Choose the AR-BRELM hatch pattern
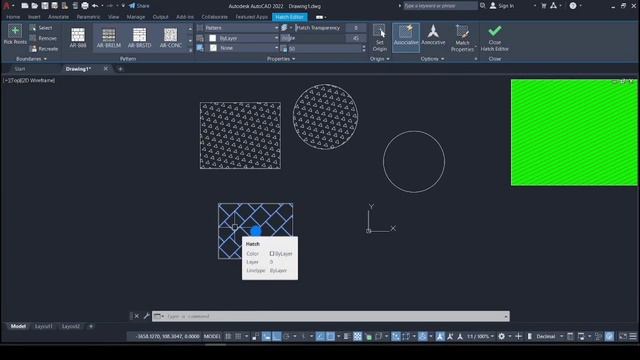Viewport: 640px width, 360px height. tap(109, 37)
